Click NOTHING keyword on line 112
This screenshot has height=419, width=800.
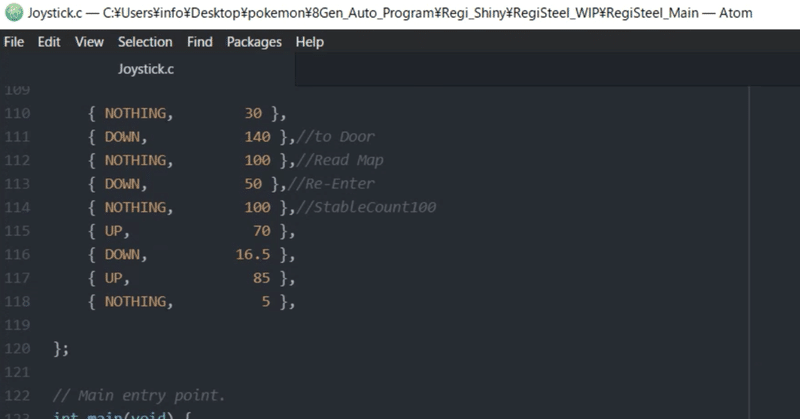point(135,160)
